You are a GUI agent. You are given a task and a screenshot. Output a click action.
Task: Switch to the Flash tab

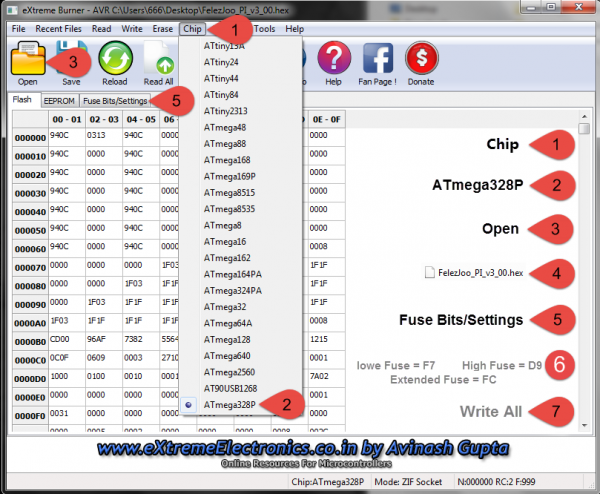pos(22,99)
